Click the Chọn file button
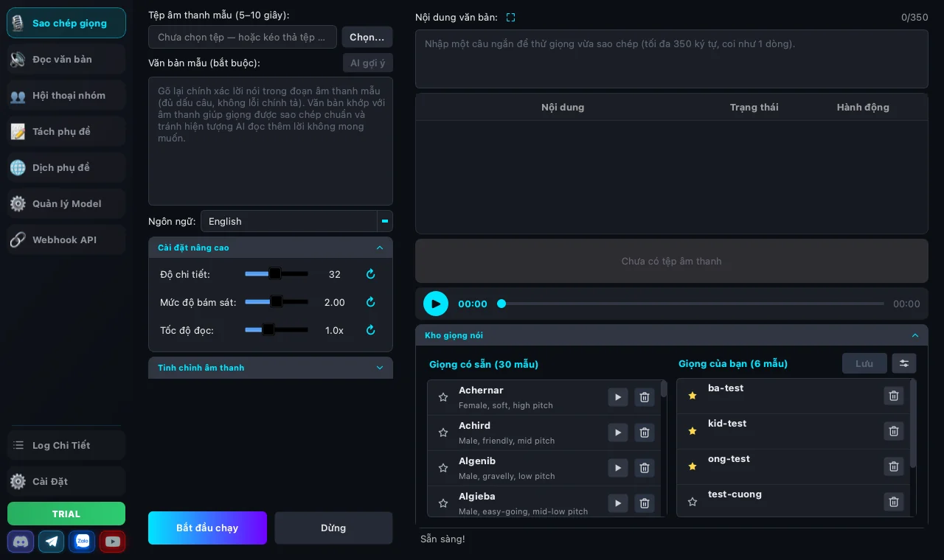 tap(367, 37)
